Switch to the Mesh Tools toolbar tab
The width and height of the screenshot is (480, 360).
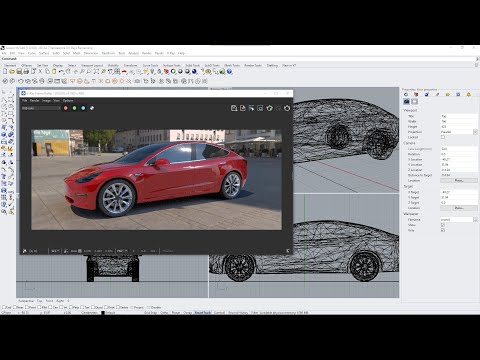(x=232, y=65)
